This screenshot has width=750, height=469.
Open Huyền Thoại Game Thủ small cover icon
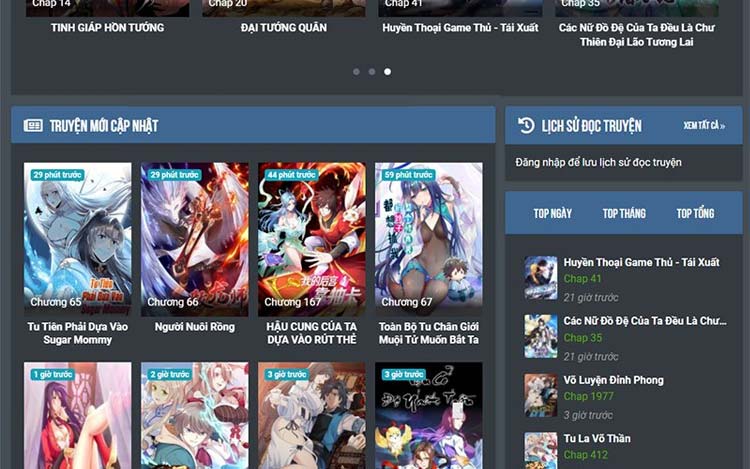click(541, 278)
